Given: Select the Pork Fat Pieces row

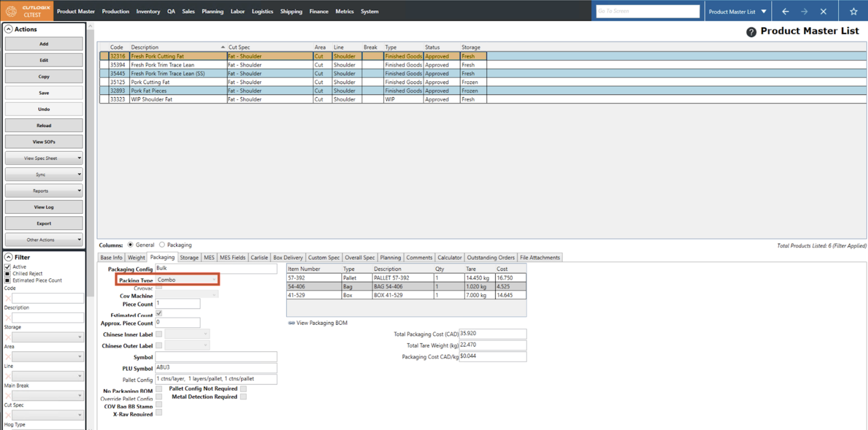Looking at the screenshot, I should pos(149,91).
